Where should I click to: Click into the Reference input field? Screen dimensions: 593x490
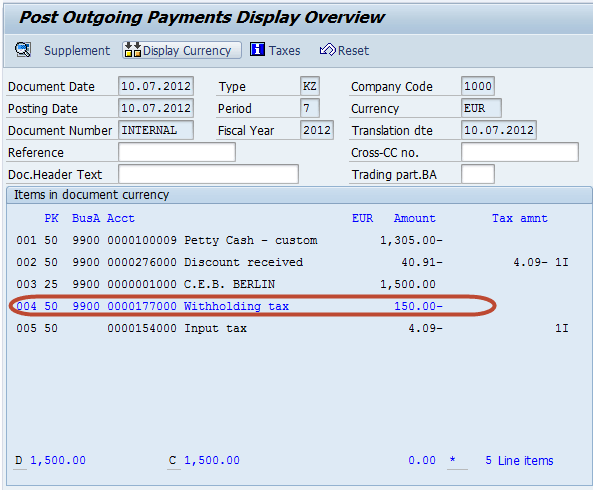[177, 152]
